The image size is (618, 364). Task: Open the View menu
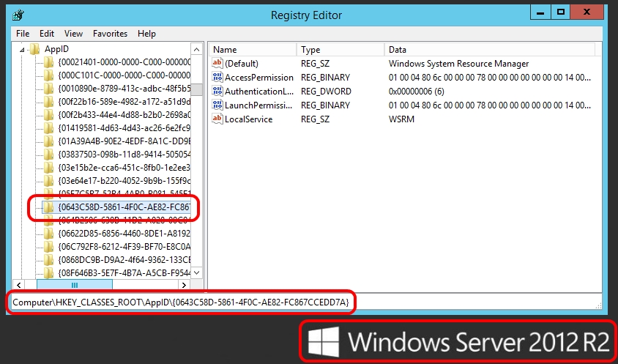pyautogui.click(x=73, y=34)
